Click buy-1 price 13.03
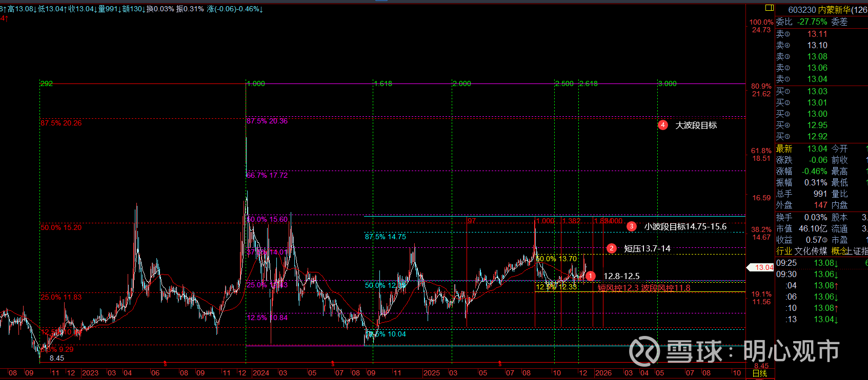 point(817,91)
